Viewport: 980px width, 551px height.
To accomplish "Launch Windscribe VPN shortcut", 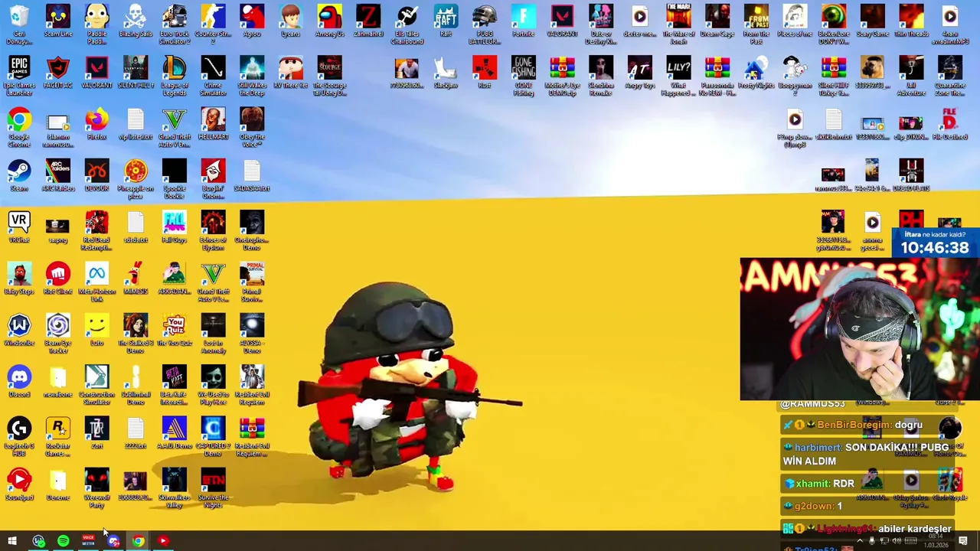I will click(19, 330).
